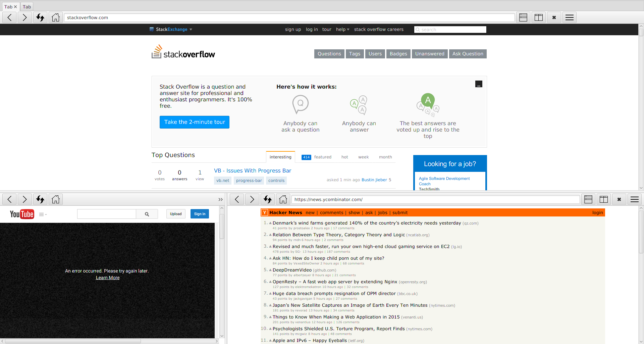Screen dimensions: 644x344
Task: Click forward arrow in Hacker News pane
Action: click(252, 199)
